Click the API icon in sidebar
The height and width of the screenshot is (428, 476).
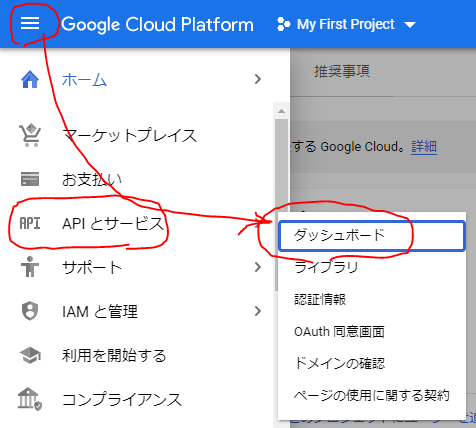pyautogui.click(x=30, y=223)
